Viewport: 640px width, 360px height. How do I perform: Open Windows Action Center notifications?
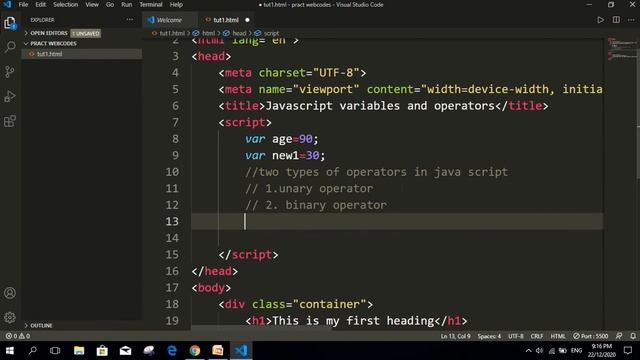pos(628,351)
